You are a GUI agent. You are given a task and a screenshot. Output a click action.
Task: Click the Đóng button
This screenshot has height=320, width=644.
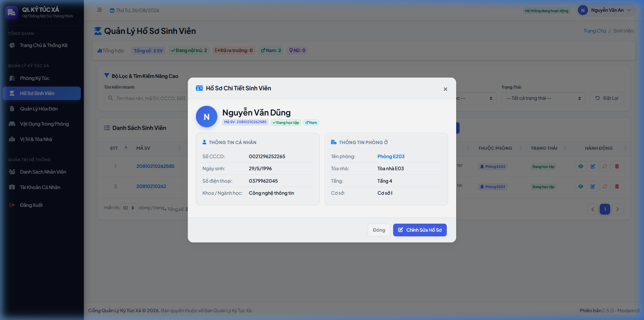(379, 230)
